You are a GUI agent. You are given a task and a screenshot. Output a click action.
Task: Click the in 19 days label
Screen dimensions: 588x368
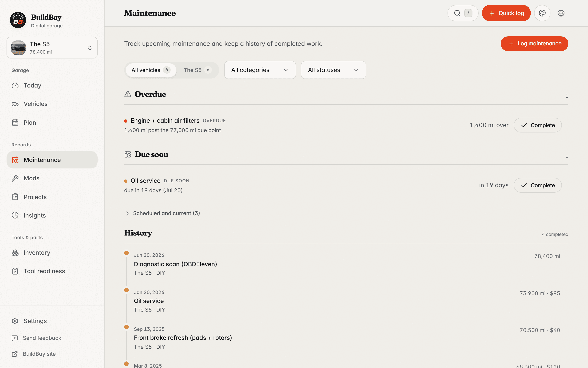coord(494,185)
